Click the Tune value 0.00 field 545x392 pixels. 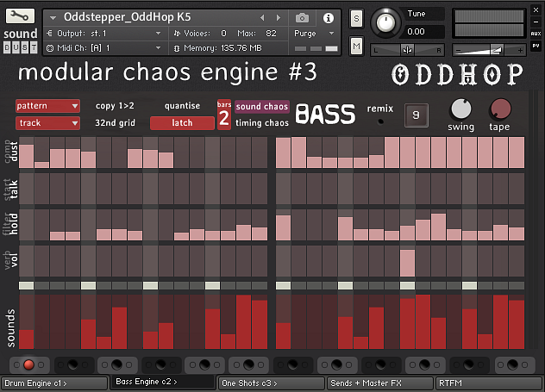click(422, 32)
